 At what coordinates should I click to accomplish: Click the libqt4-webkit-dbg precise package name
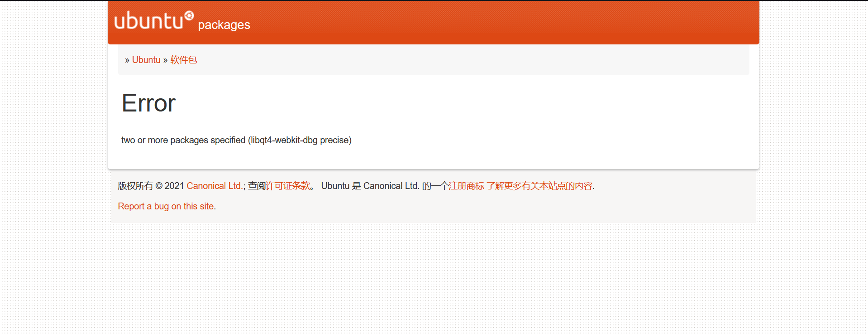pos(300,140)
